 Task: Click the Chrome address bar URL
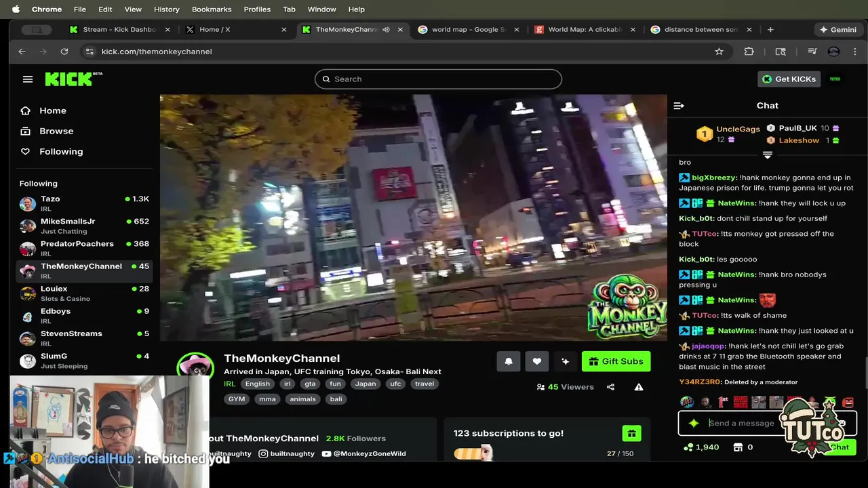click(x=157, y=52)
